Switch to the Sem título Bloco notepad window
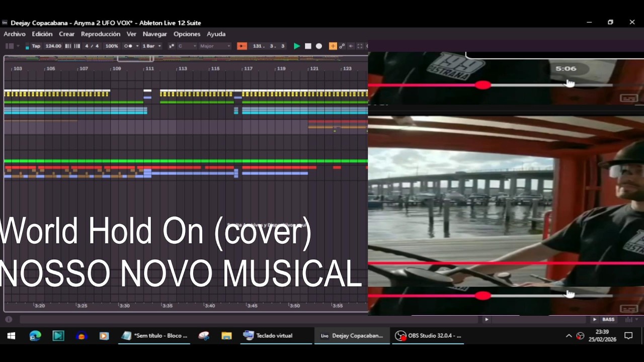644x362 pixels. tap(154, 335)
